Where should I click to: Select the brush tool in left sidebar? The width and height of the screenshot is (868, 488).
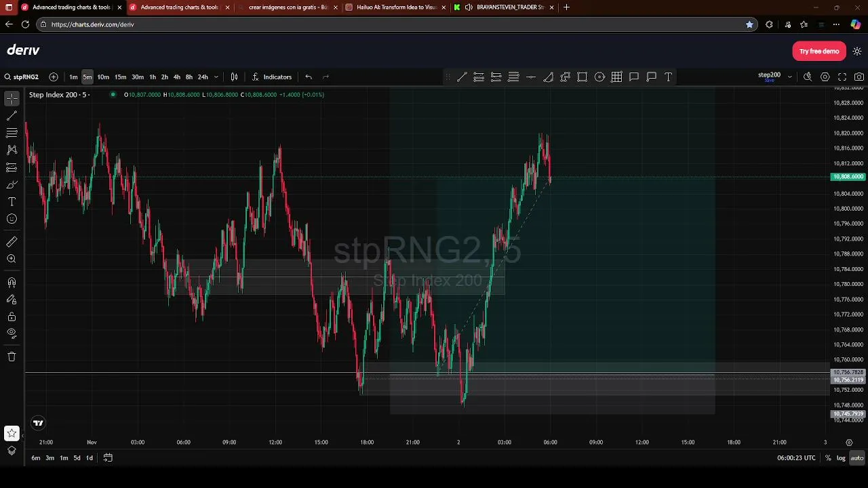point(12,184)
